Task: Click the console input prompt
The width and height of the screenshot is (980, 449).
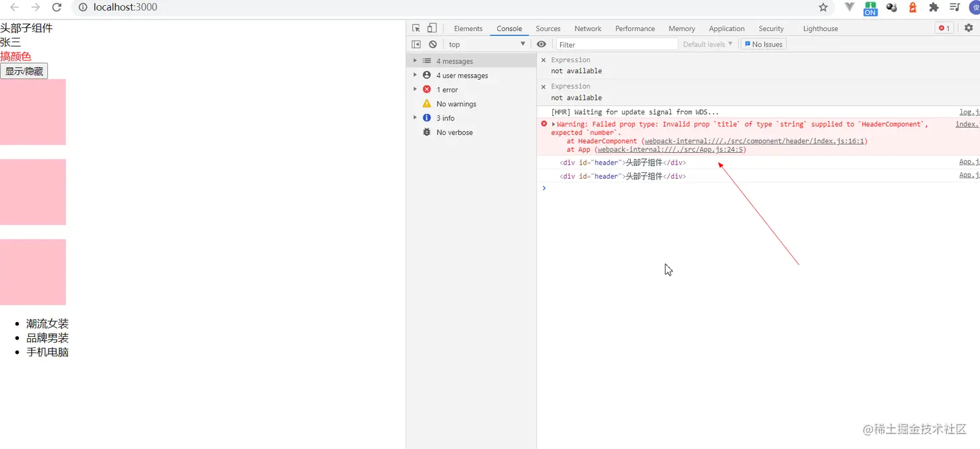Action: pyautogui.click(x=758, y=189)
